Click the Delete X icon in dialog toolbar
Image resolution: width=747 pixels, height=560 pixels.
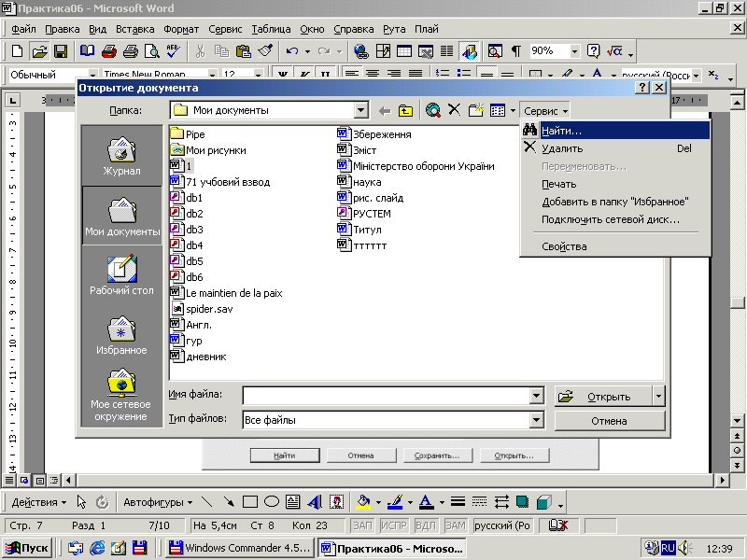[455, 110]
